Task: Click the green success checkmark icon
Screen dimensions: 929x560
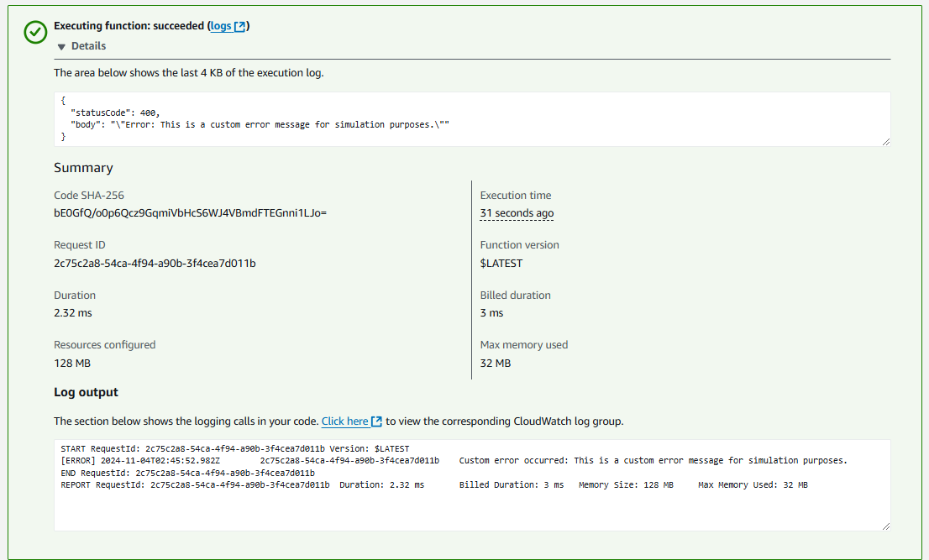Action: (x=35, y=32)
